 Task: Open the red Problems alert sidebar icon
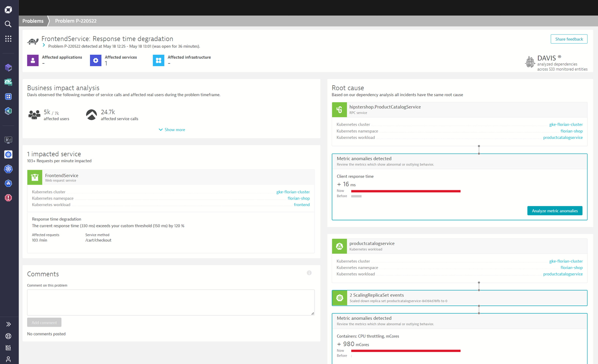pos(8,198)
